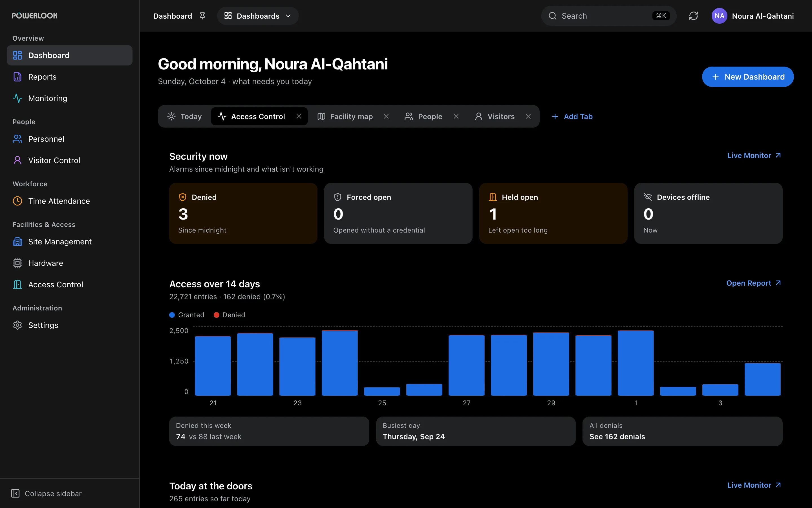Viewport: 812px width, 508px height.
Task: Open the Held open card
Action: tap(553, 213)
